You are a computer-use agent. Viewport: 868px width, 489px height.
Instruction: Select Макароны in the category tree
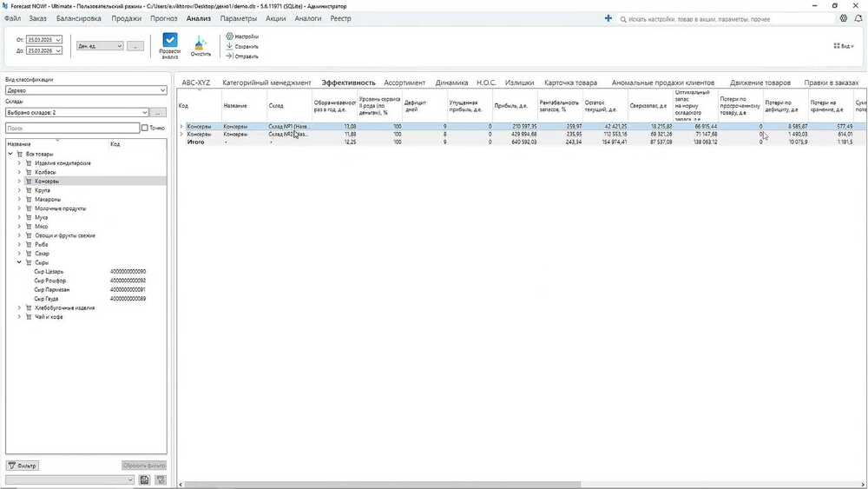click(x=48, y=200)
